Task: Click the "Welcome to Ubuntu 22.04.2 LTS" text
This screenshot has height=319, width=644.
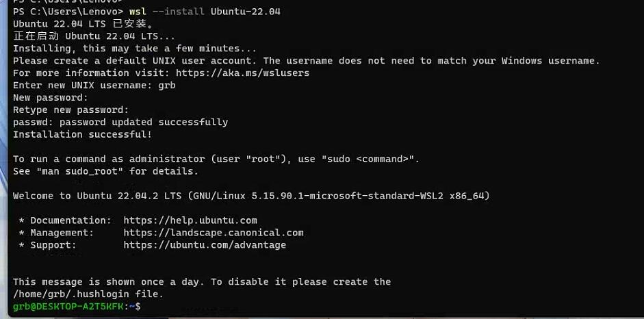Action: click(x=97, y=196)
